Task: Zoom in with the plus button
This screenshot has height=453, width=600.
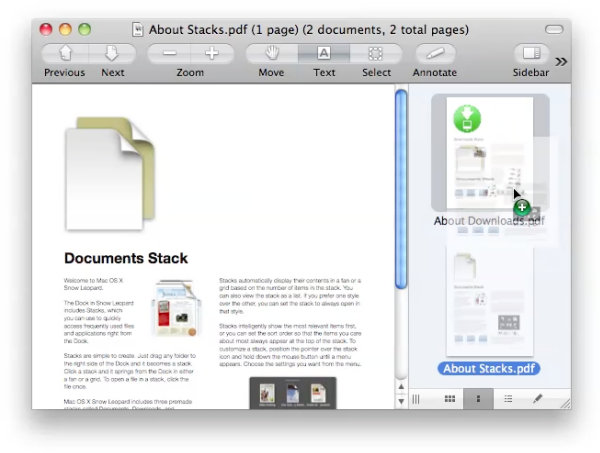Action: point(212,54)
